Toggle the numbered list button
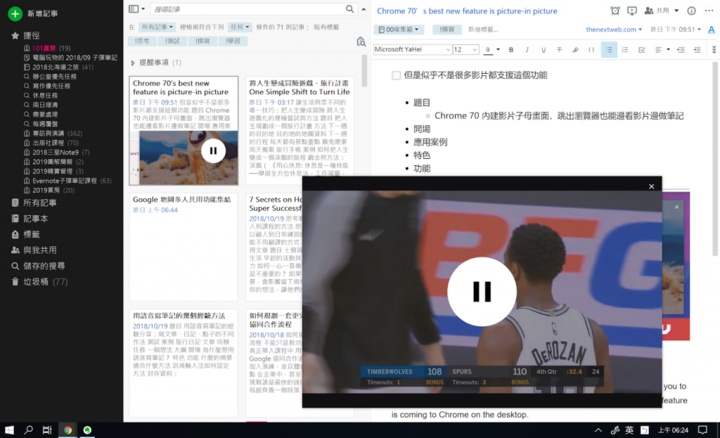This screenshot has height=438, width=720. 625,50
